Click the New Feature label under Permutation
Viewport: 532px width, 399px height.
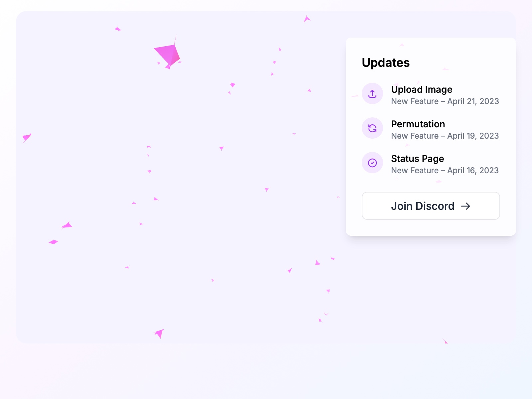(x=415, y=136)
